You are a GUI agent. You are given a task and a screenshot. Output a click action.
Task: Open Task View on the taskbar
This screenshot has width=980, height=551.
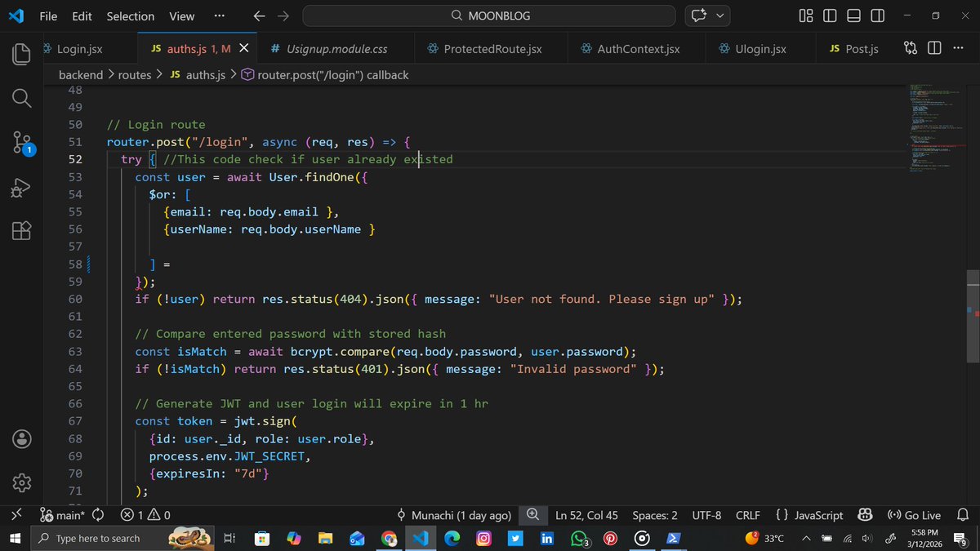click(229, 538)
